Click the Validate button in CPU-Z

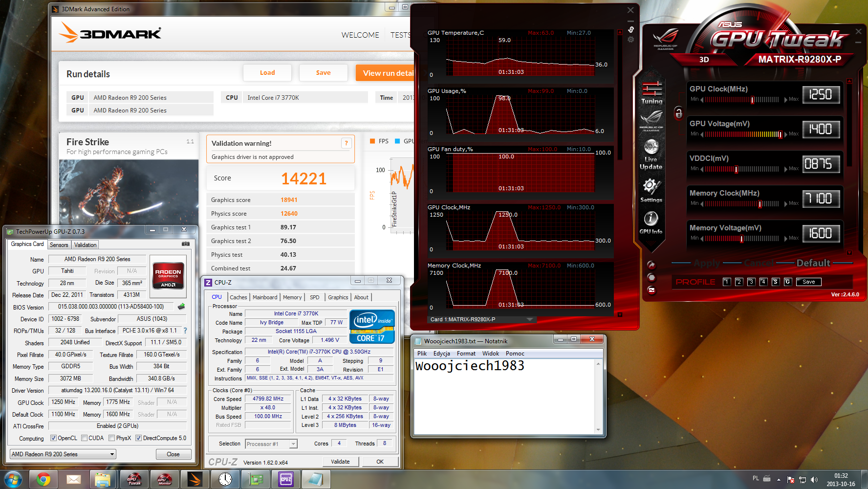340,462
